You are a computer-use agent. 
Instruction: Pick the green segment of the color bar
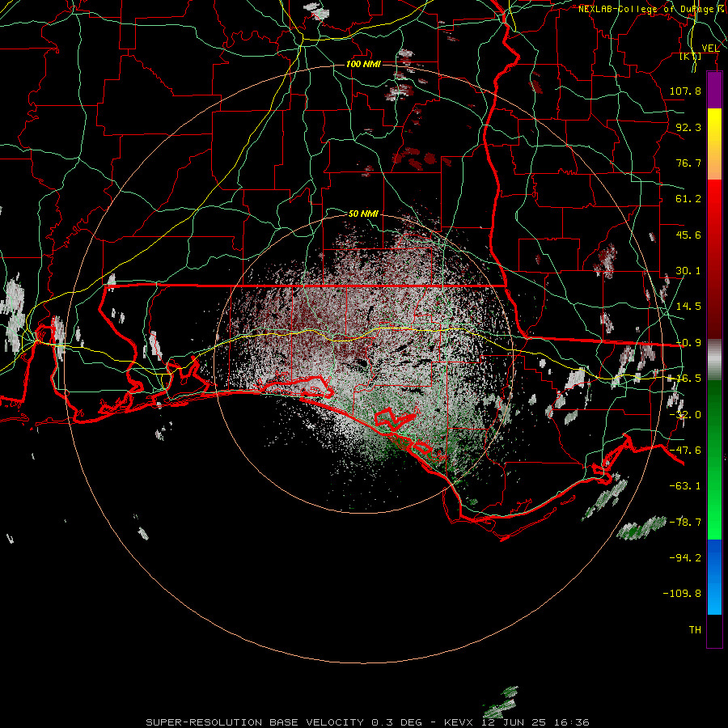point(714,459)
